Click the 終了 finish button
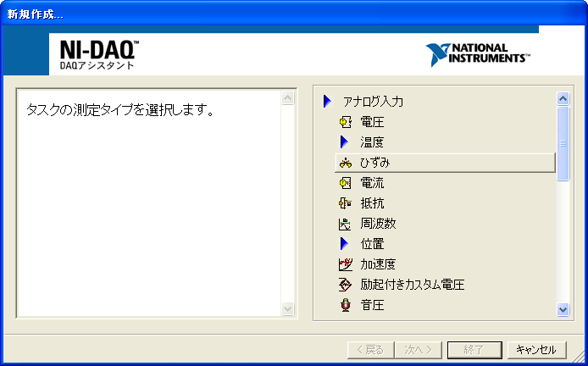Image resolution: width=588 pixels, height=366 pixels. tap(474, 350)
